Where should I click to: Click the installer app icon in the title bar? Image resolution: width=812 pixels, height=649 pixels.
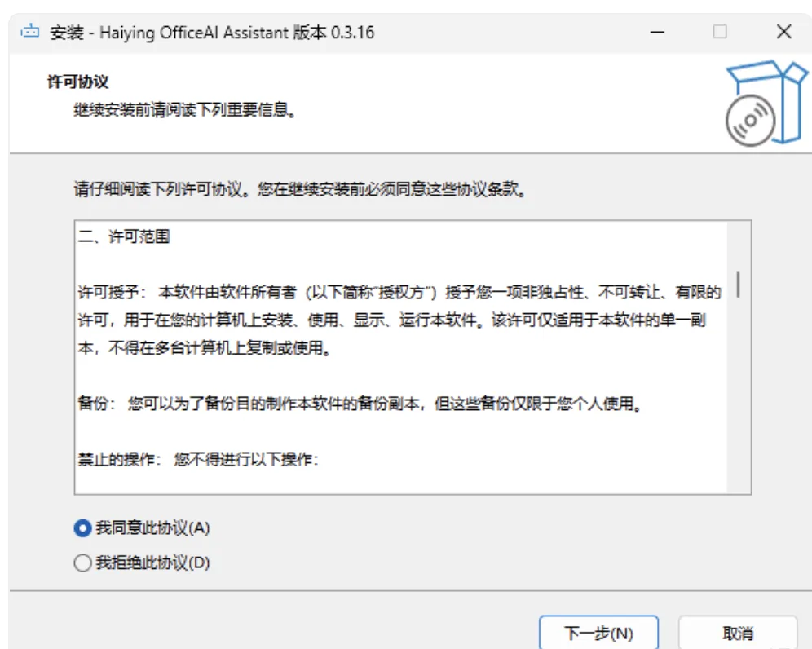pyautogui.click(x=30, y=32)
